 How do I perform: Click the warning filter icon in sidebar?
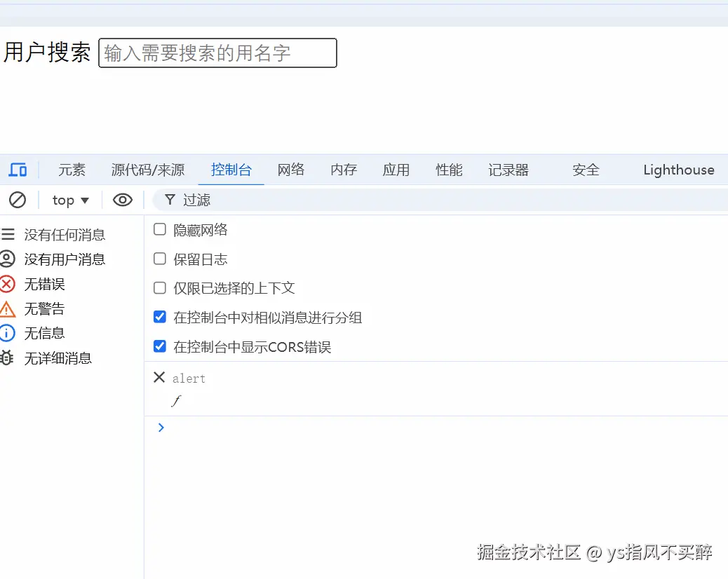[x=8, y=308]
